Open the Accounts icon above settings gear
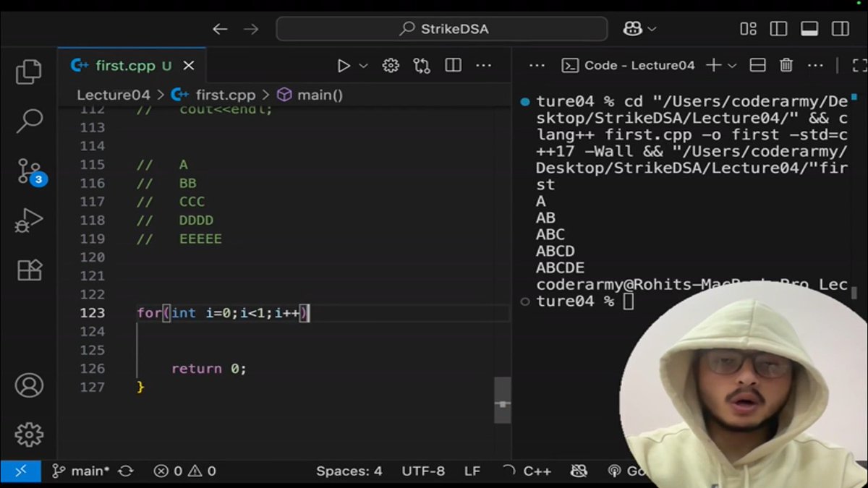The height and width of the screenshot is (488, 868). click(x=29, y=385)
